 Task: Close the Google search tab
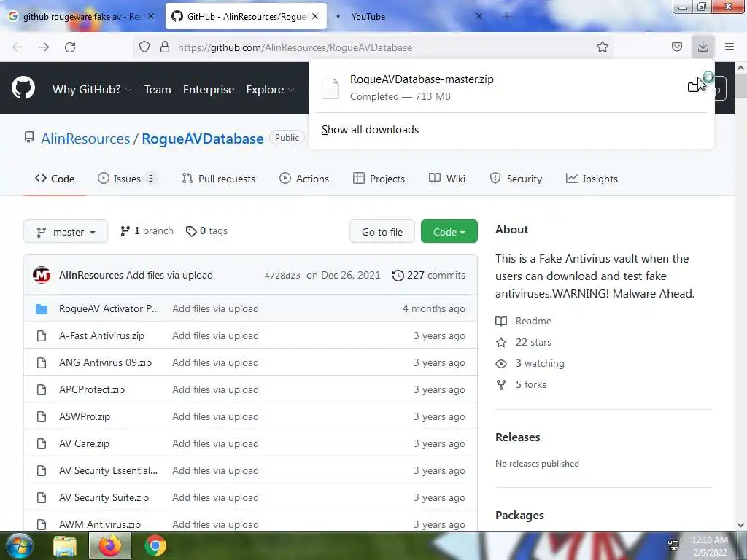point(150,16)
